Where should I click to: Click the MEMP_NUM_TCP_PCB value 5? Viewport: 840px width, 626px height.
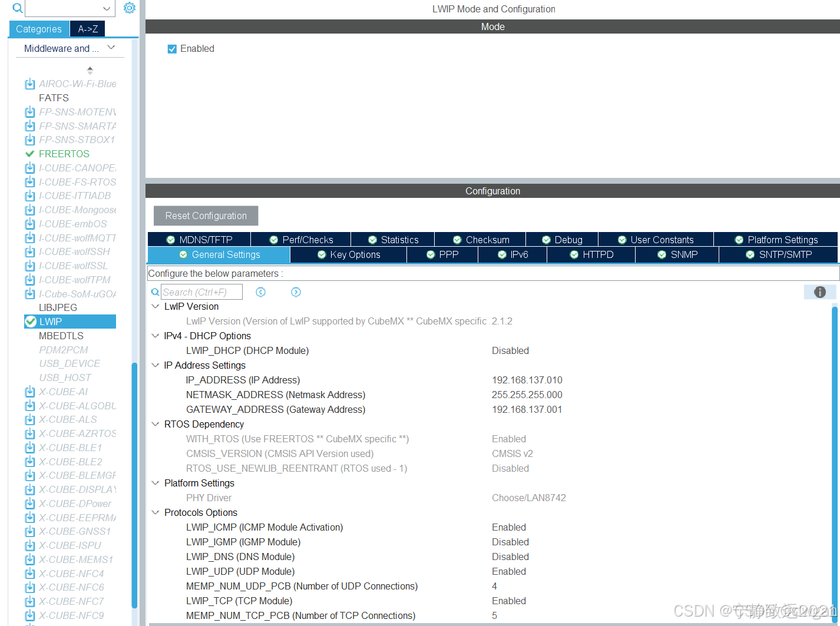(495, 615)
